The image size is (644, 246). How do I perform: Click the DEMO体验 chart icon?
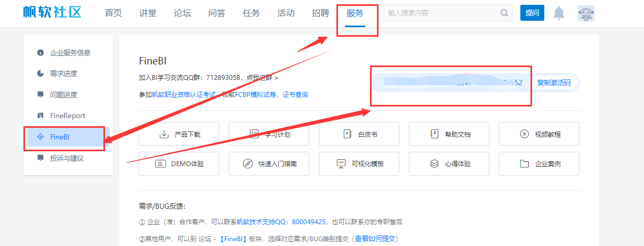(160, 163)
